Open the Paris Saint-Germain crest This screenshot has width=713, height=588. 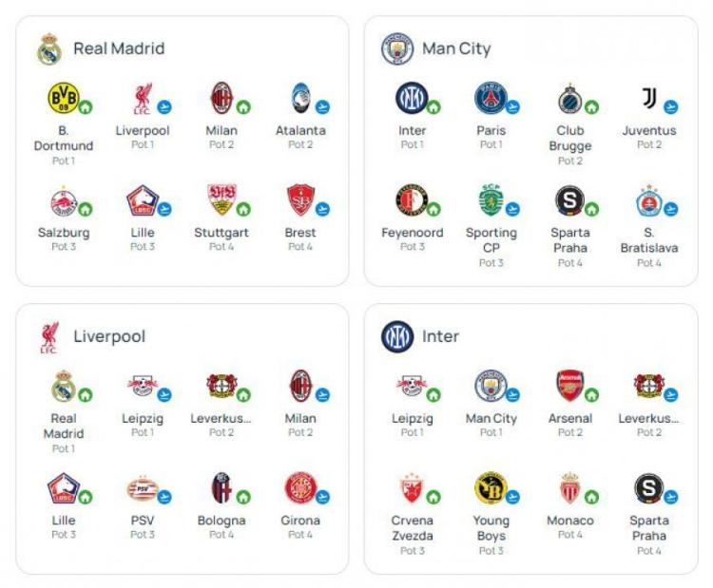491,97
